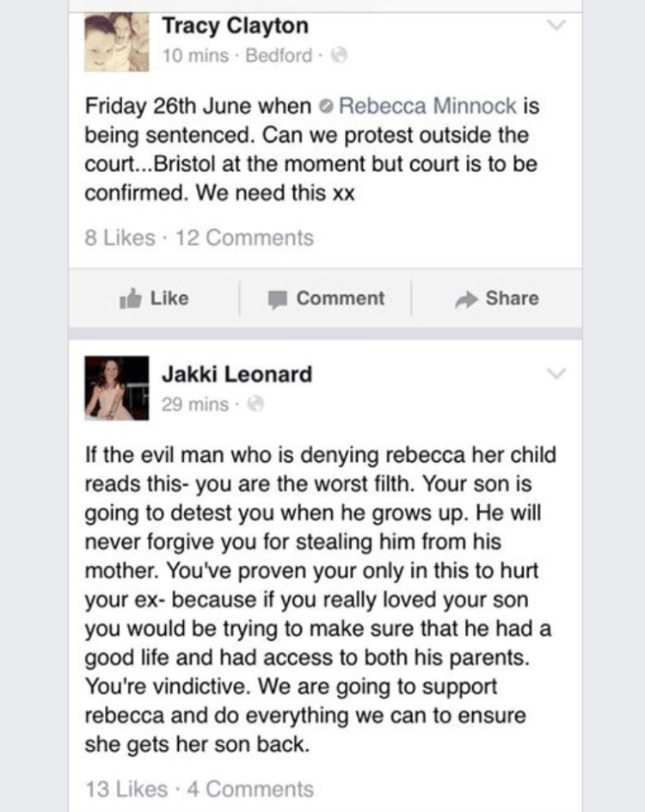View the 8 Likes list
645x812 pixels.
click(x=120, y=238)
